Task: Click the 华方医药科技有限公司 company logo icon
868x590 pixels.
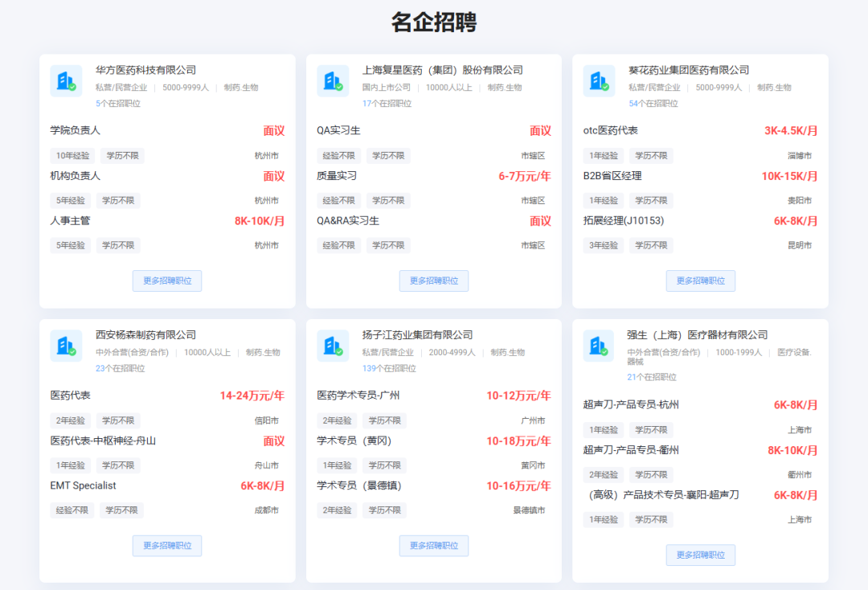Action: coord(66,81)
